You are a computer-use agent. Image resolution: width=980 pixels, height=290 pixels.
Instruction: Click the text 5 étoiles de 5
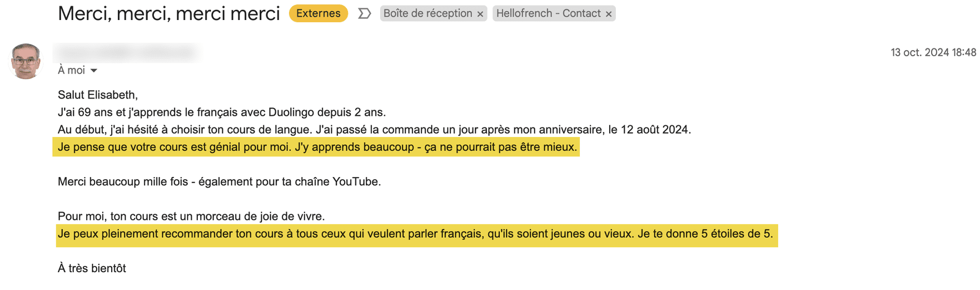click(737, 234)
